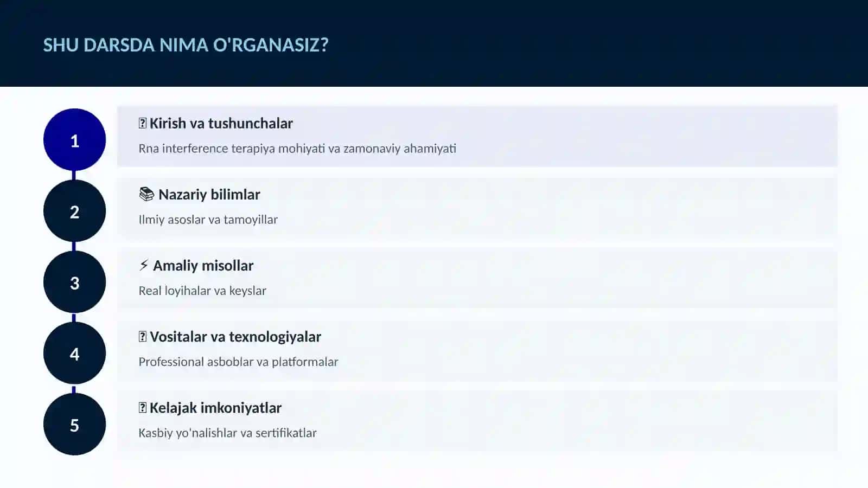Viewport: 868px width, 488px height.
Task: Click text 'Professional asboblar va platformalar'
Action: pos(238,362)
